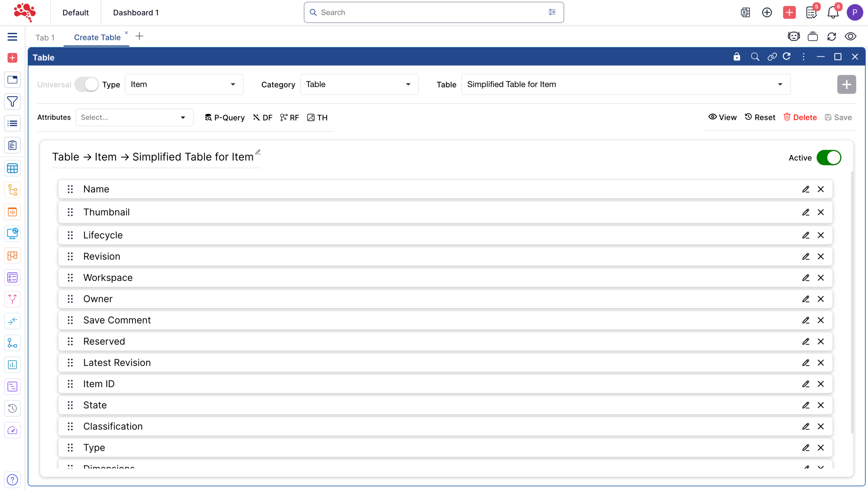Open the Dashboard 1 menu item
Viewport: 868px width, 491px height.
pos(136,13)
